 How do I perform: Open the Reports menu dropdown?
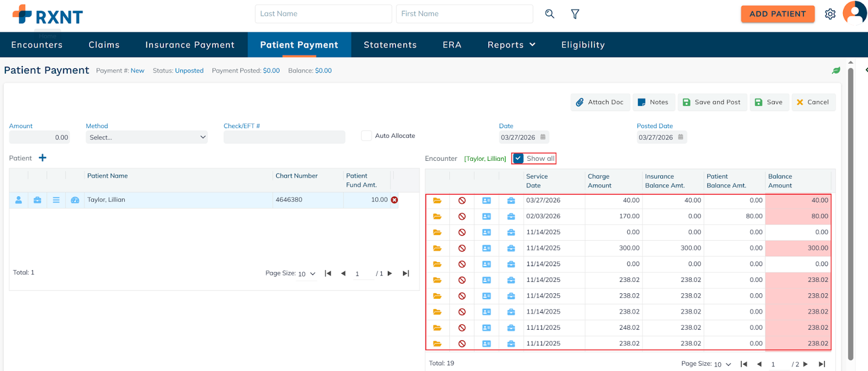[x=511, y=45]
